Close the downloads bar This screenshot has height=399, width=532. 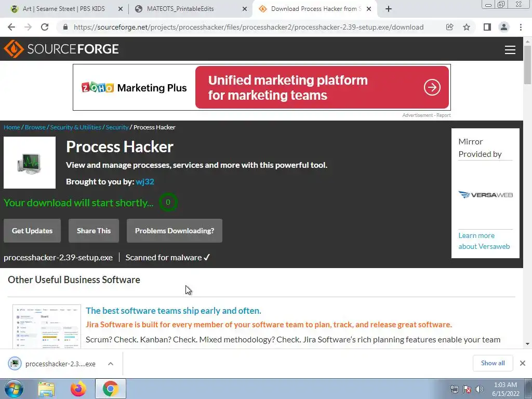coord(523,363)
